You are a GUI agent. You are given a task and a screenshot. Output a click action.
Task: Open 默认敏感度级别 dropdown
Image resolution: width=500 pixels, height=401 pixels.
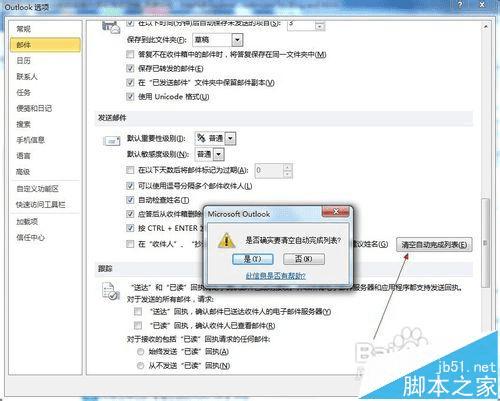click(x=218, y=154)
